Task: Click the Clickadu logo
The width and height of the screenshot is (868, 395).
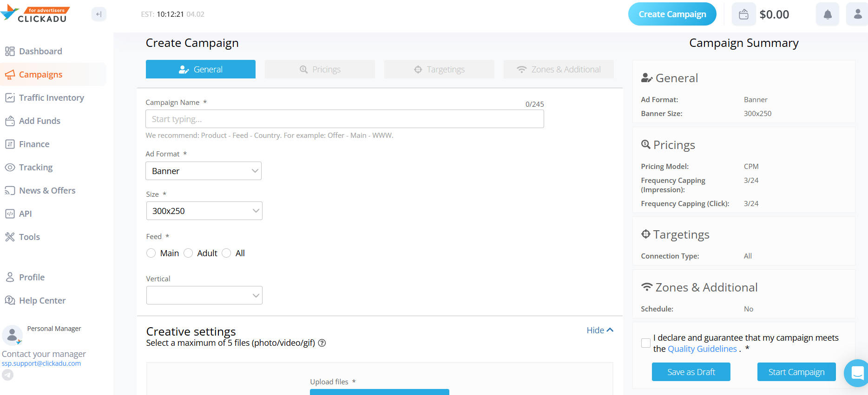Action: [x=35, y=14]
